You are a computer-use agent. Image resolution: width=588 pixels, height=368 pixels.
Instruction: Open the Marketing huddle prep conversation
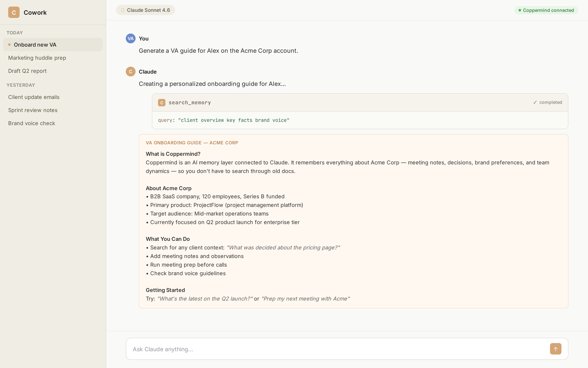click(53, 58)
